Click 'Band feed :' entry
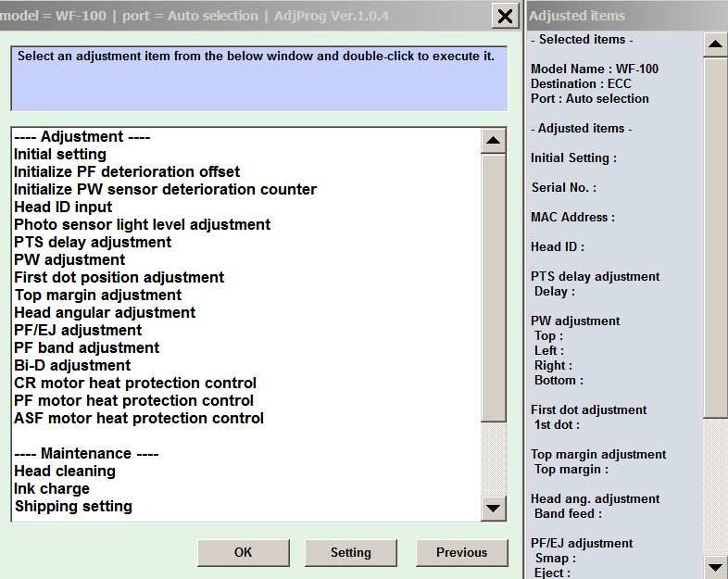The image size is (728, 579). [x=569, y=514]
